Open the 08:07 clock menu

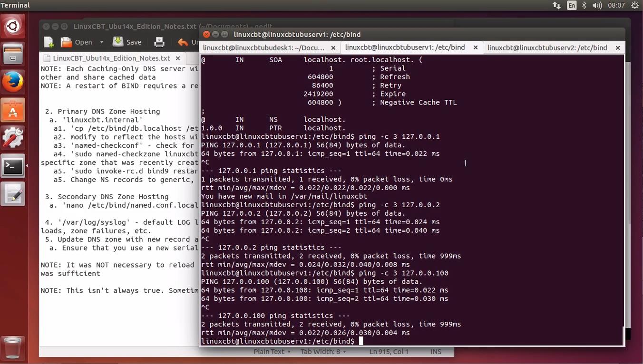616,5
